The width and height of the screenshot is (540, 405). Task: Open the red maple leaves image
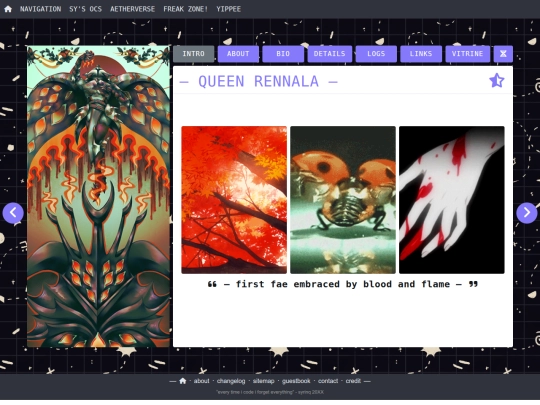pos(234,200)
